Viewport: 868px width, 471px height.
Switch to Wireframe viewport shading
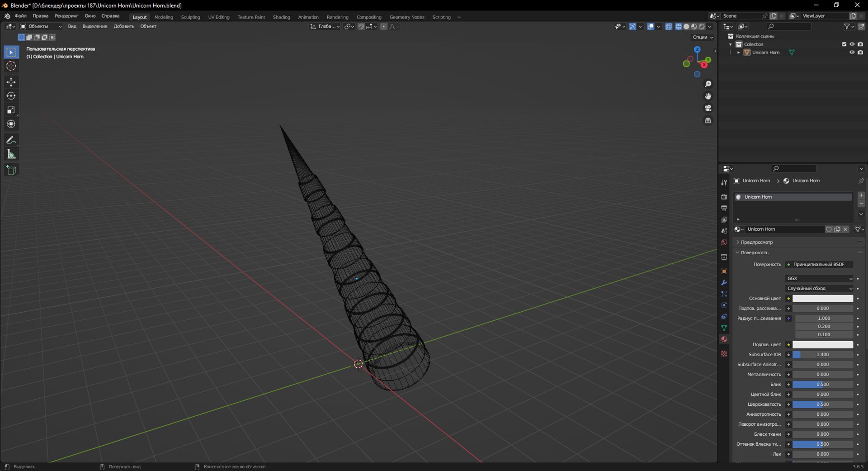pos(679,27)
